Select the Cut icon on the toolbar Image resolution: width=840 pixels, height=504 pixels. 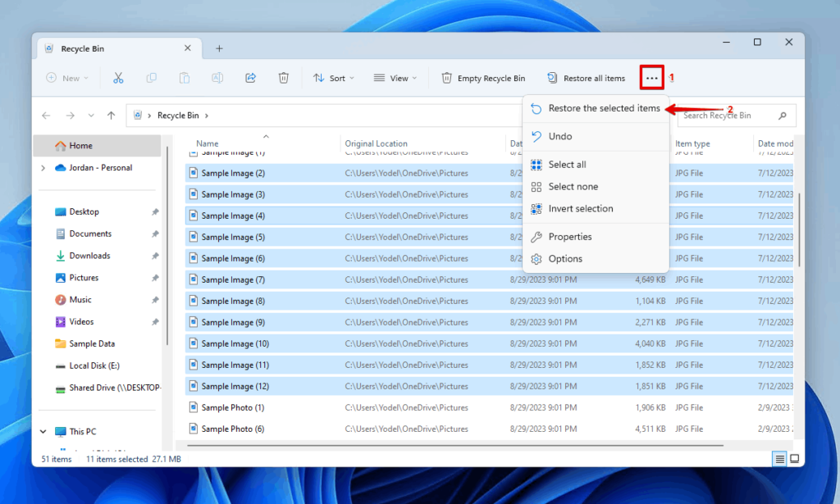click(118, 77)
